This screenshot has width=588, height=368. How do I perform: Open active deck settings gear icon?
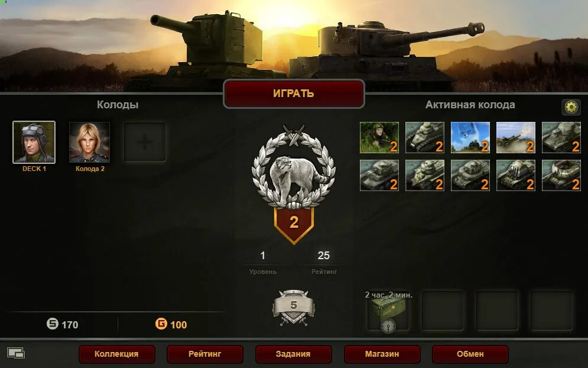coord(571,107)
